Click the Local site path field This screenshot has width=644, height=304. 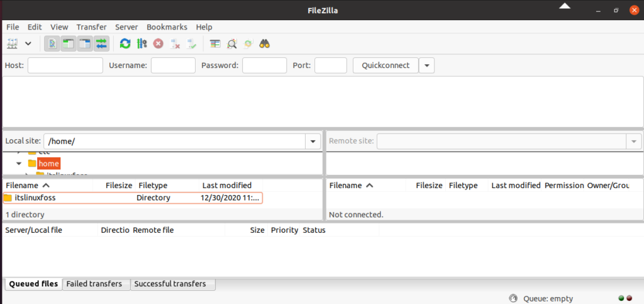coord(175,142)
